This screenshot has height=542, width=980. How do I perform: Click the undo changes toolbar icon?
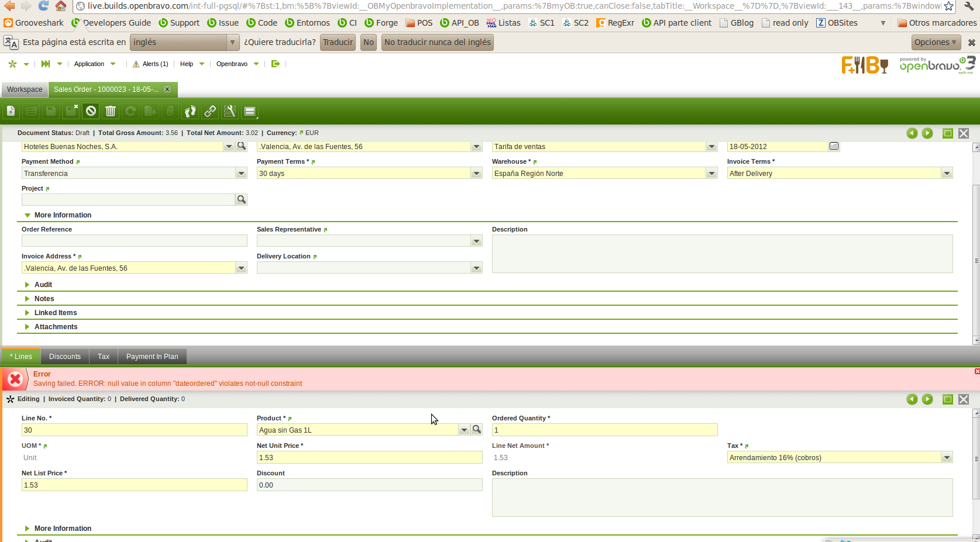point(91,111)
